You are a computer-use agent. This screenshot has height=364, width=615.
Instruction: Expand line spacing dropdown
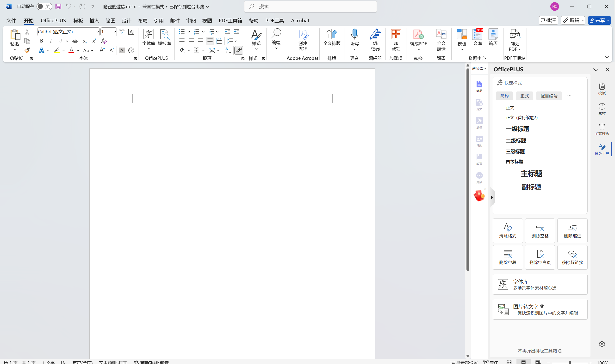point(236,41)
